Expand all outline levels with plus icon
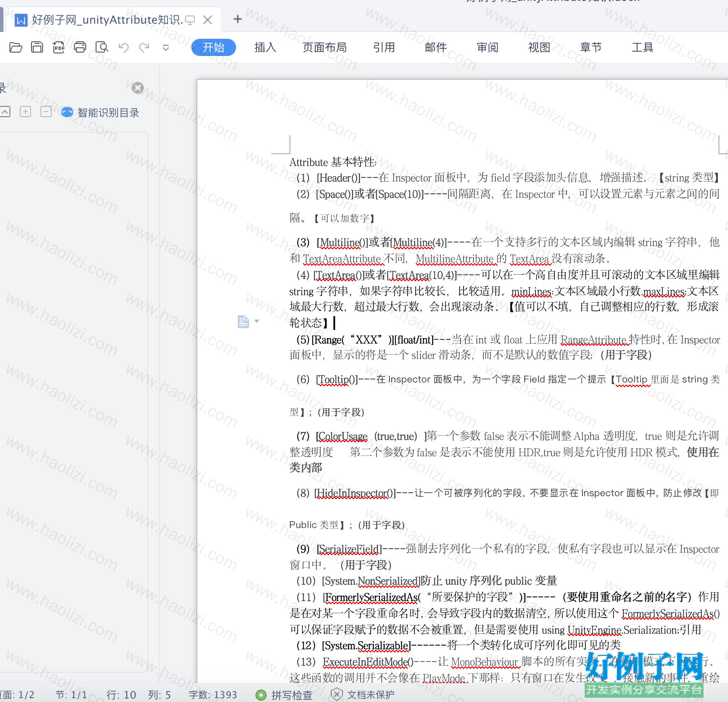Screen dimensions: 728x702 tap(25, 112)
